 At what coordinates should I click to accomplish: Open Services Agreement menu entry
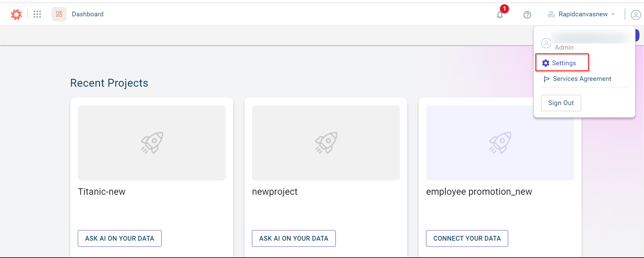point(582,79)
